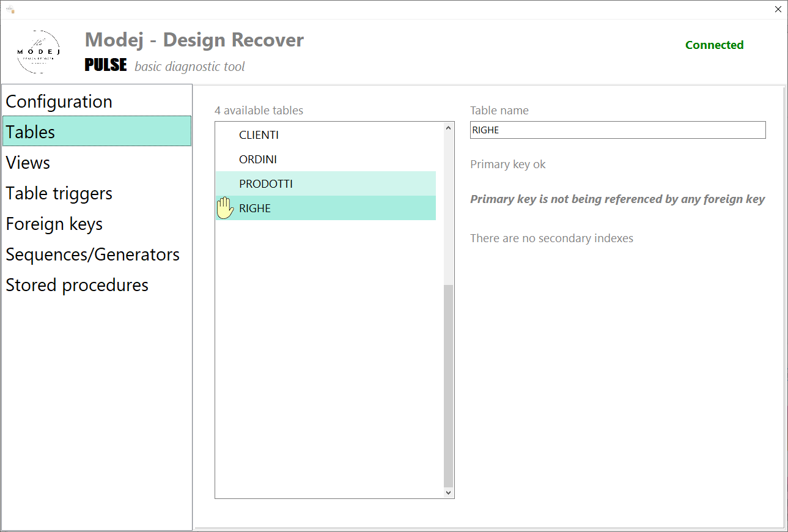
Task: Click the PULSE heading text
Action: coord(106,65)
